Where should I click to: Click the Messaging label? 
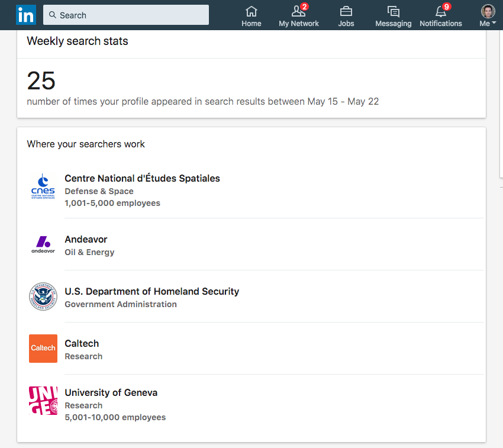(394, 24)
